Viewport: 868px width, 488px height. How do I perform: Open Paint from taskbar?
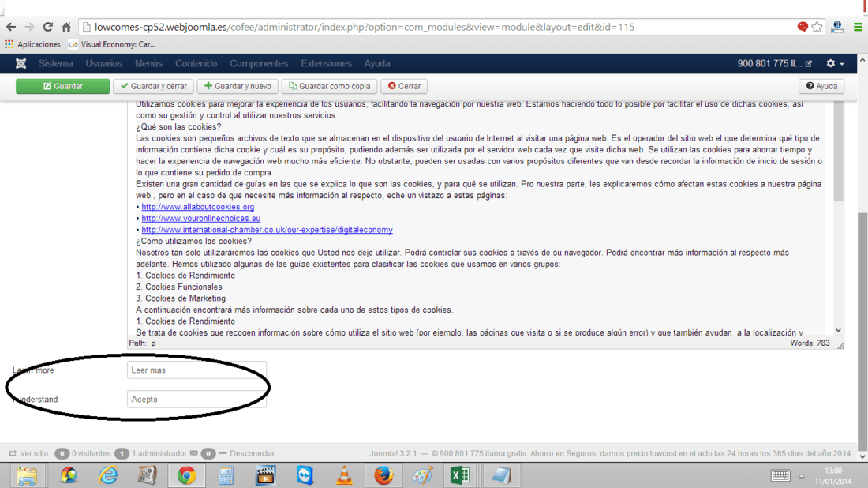422,476
